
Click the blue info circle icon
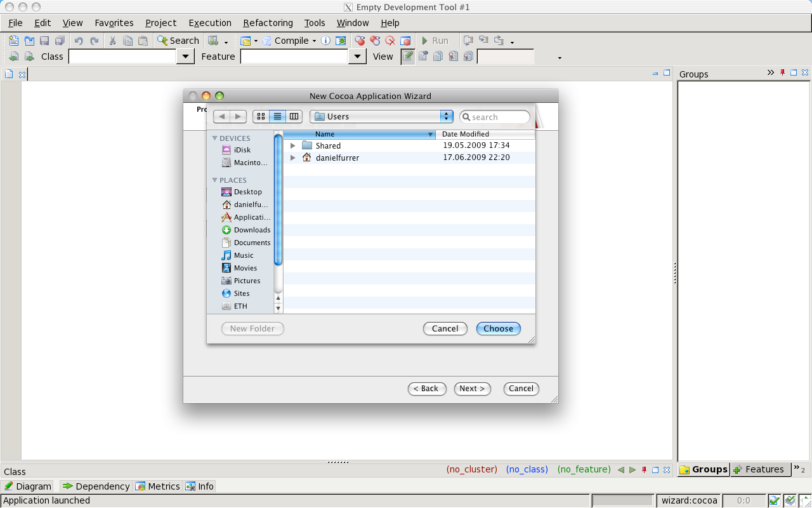click(325, 41)
